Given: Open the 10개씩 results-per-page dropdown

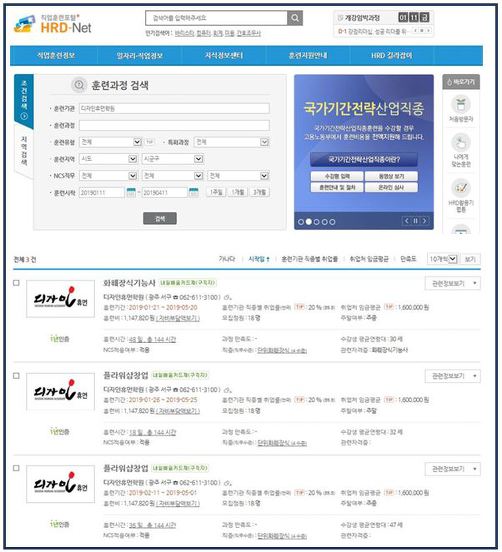Looking at the screenshot, I should [442, 259].
